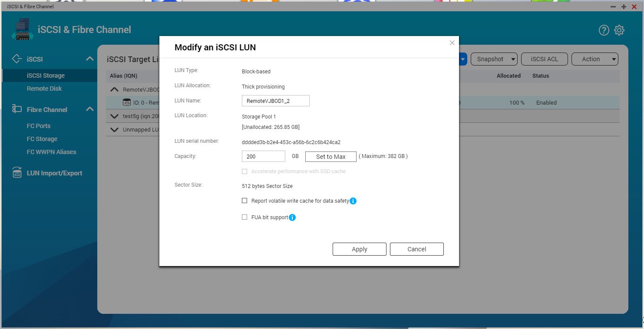Close the Modify an iSCSI LUN dialog
The width and height of the screenshot is (644, 329).
[452, 43]
